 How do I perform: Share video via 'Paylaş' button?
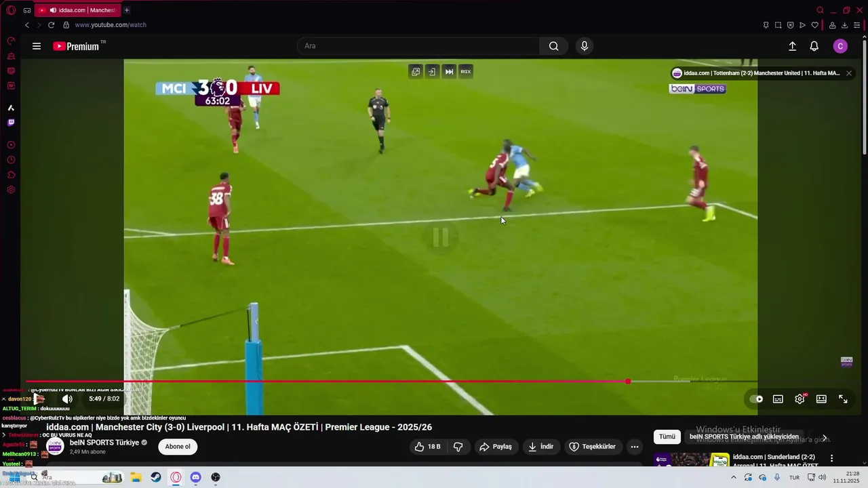click(496, 447)
